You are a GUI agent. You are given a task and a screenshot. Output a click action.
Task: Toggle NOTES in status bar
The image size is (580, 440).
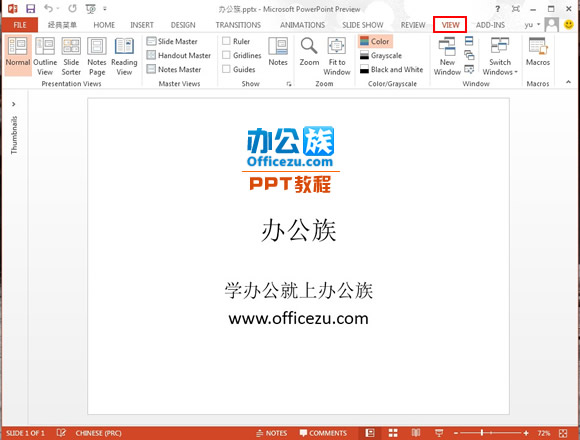pyautogui.click(x=272, y=433)
